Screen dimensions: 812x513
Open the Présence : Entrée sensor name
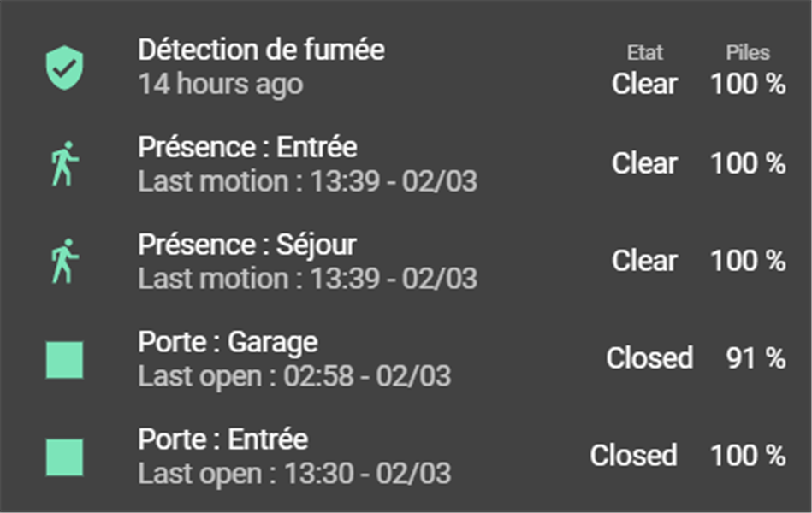[x=247, y=148]
